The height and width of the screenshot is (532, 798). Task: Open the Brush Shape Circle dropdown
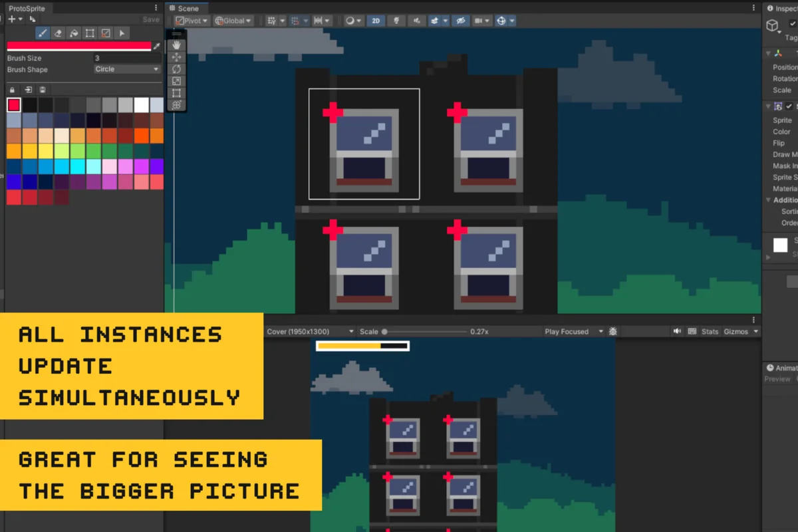pos(127,69)
